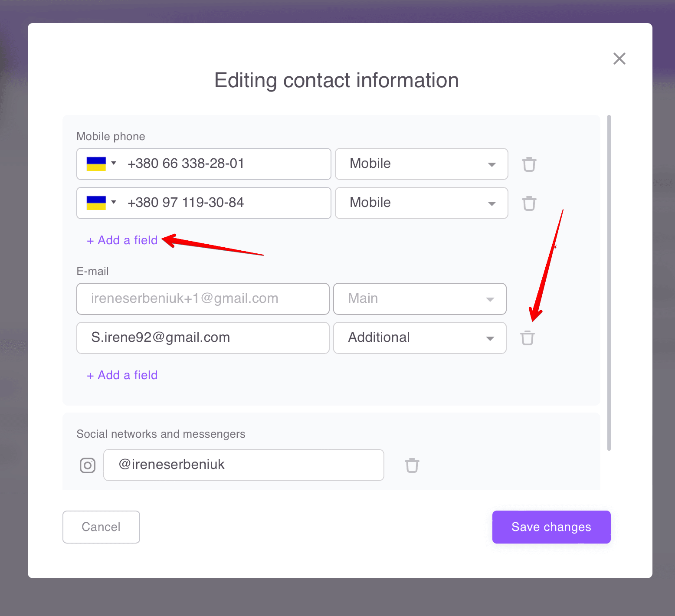The height and width of the screenshot is (616, 675).
Task: Delete the Instagram account field
Action: (x=412, y=465)
